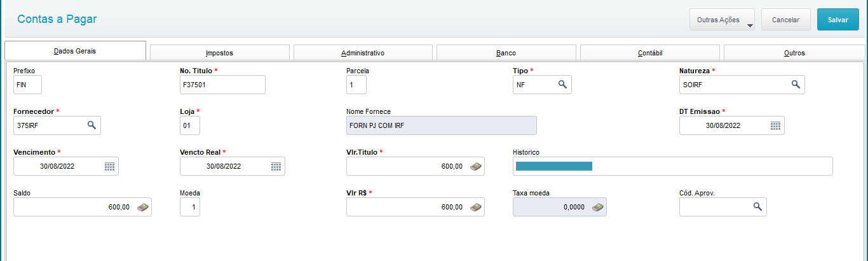
Task: Open the Administrativo tab
Action: [x=363, y=53]
